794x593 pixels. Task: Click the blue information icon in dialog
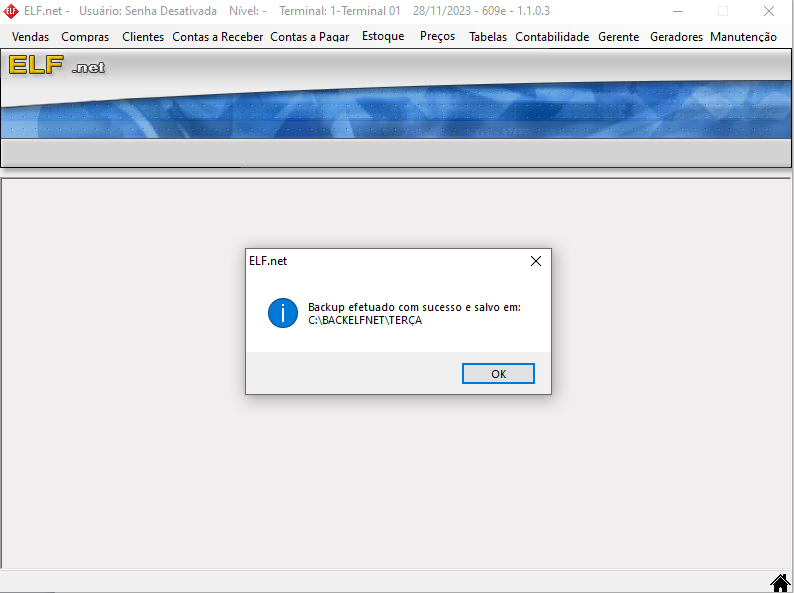[x=283, y=313]
